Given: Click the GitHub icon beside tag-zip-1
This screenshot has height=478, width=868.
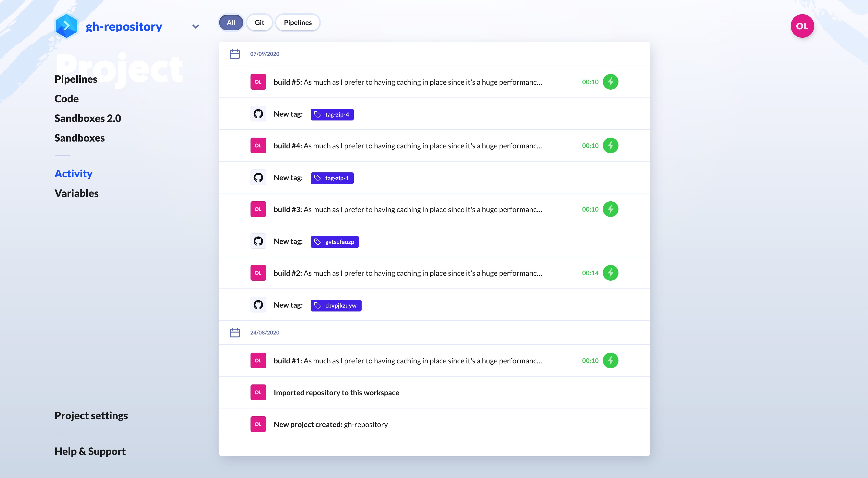Looking at the screenshot, I should [x=258, y=178].
